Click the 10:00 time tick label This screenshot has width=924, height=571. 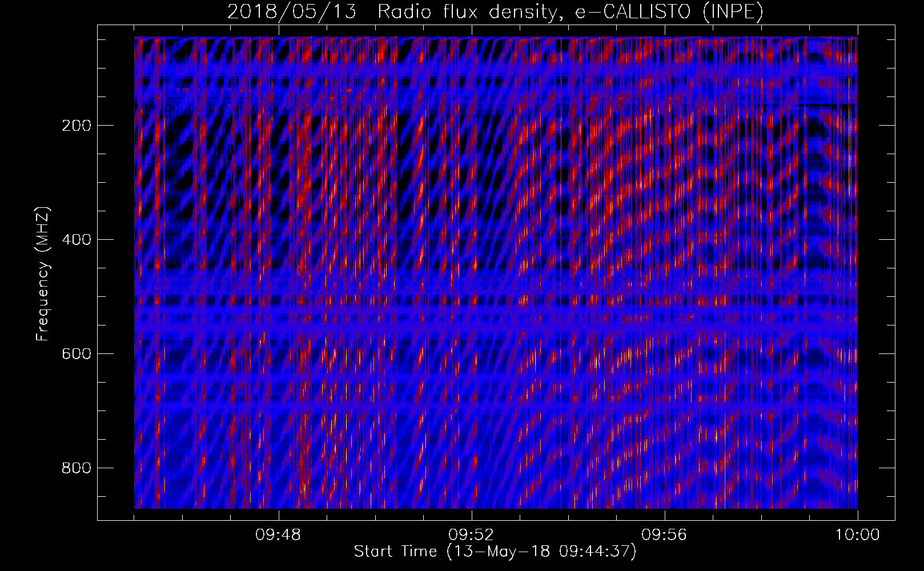[857, 535]
